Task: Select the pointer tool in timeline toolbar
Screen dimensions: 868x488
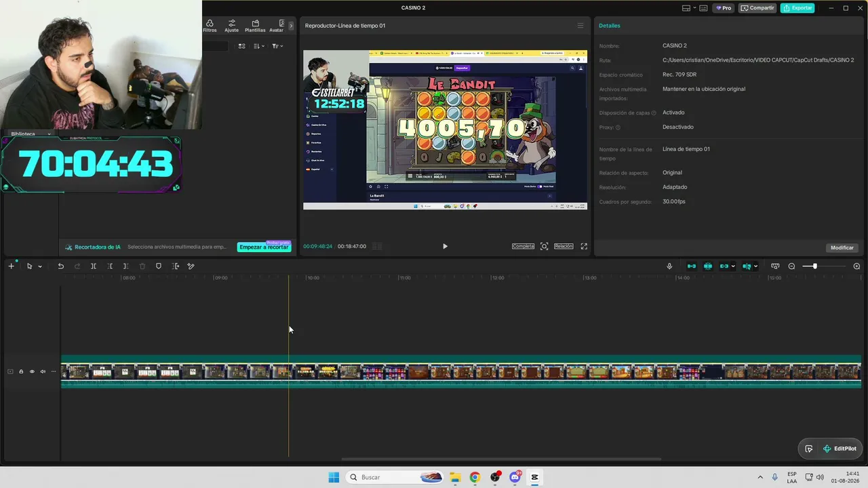Action: click(x=29, y=266)
